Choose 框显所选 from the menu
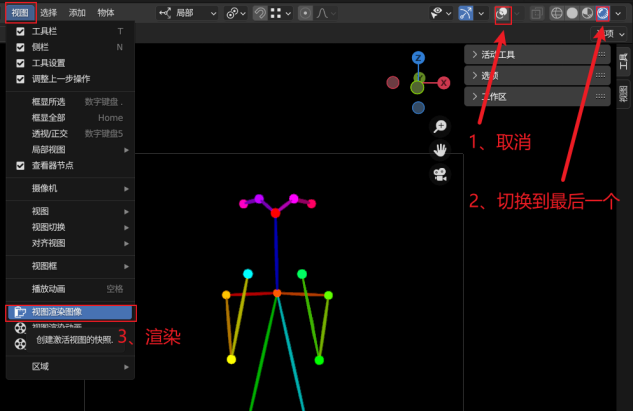 (x=70, y=102)
